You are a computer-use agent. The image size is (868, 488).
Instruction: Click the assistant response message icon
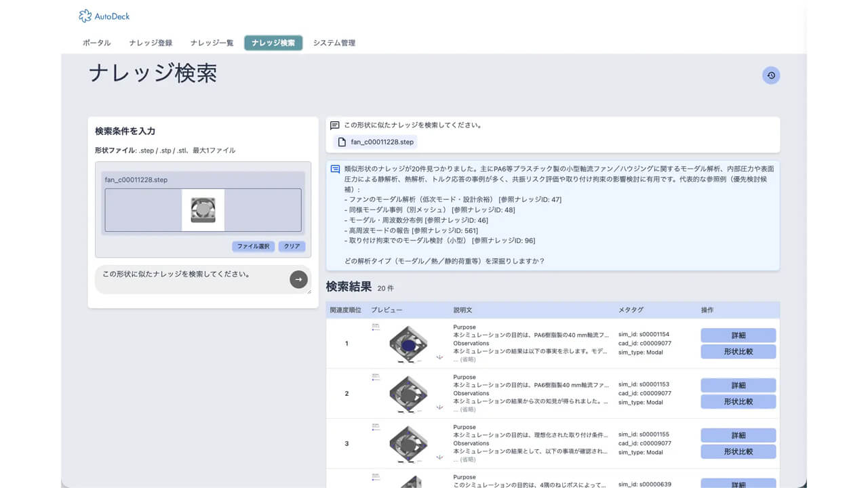click(335, 169)
